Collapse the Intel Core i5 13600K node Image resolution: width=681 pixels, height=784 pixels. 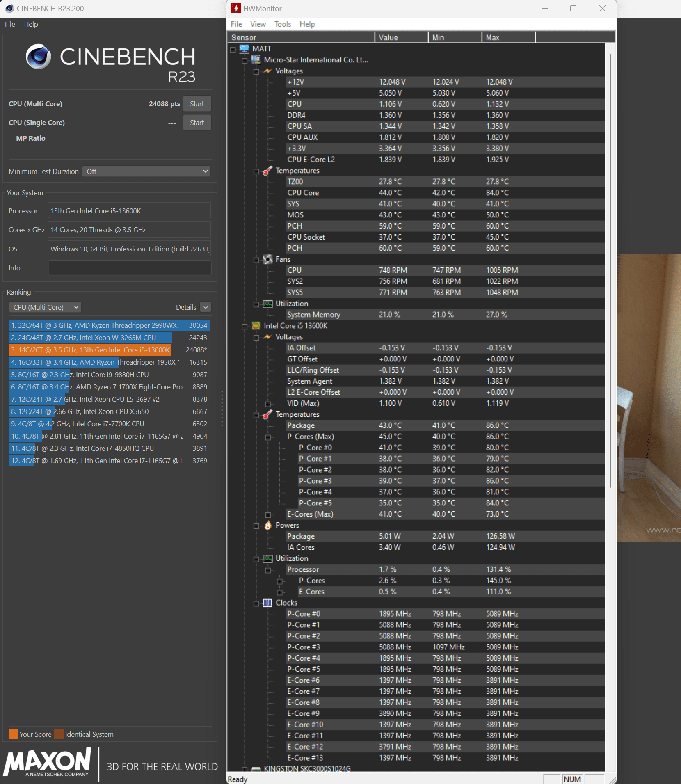[245, 326]
